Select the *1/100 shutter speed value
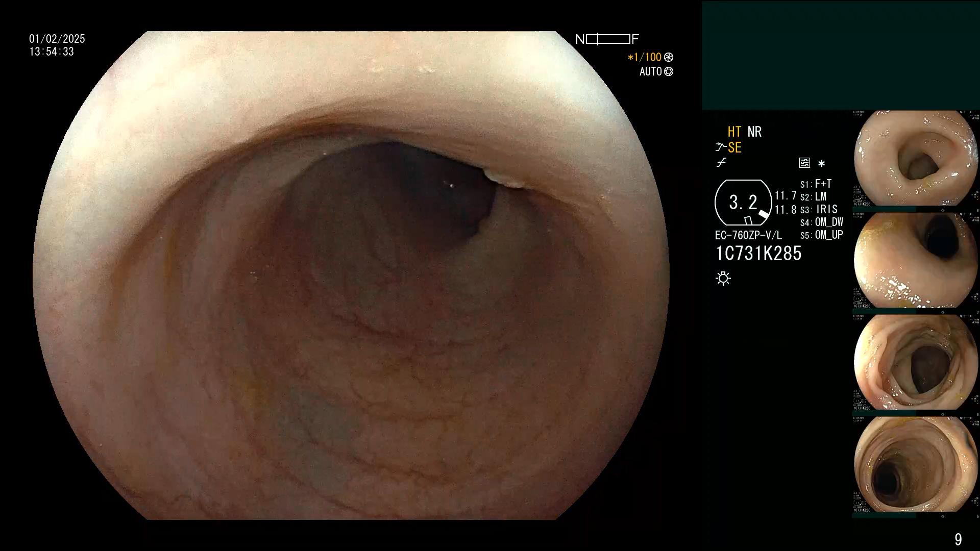980x551 pixels. [x=644, y=57]
